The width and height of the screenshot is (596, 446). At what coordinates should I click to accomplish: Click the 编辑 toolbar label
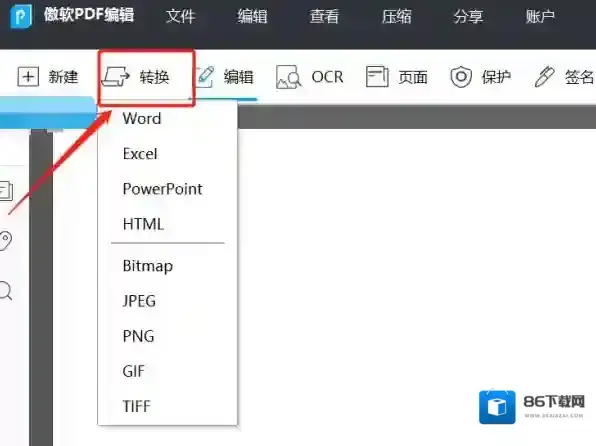point(238,77)
